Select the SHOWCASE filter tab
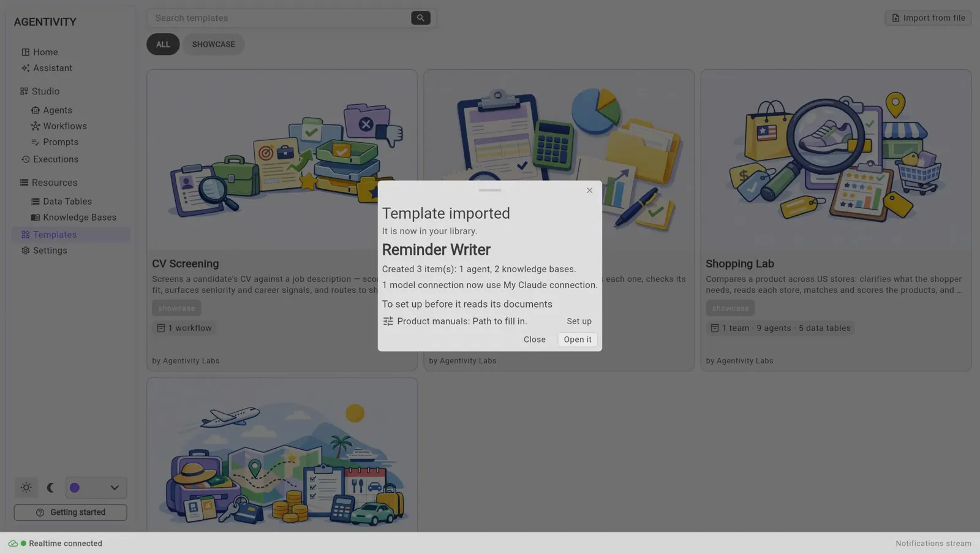Viewport: 980px width, 554px height. [213, 44]
